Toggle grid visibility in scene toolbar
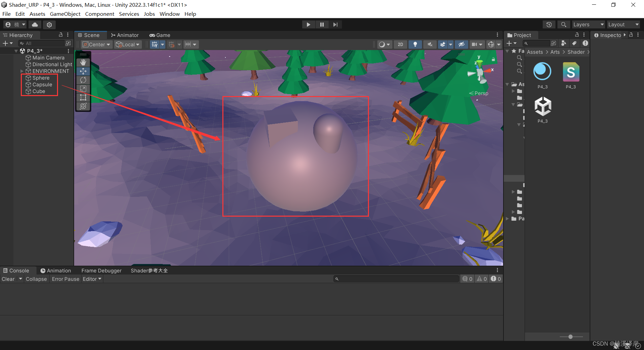The image size is (644, 350). click(154, 44)
